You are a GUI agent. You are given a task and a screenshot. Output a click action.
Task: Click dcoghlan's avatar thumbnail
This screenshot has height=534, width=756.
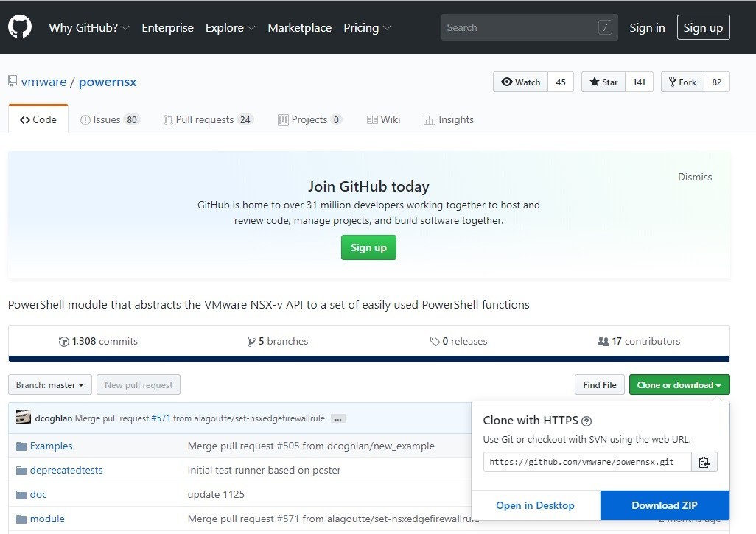pyautogui.click(x=23, y=418)
